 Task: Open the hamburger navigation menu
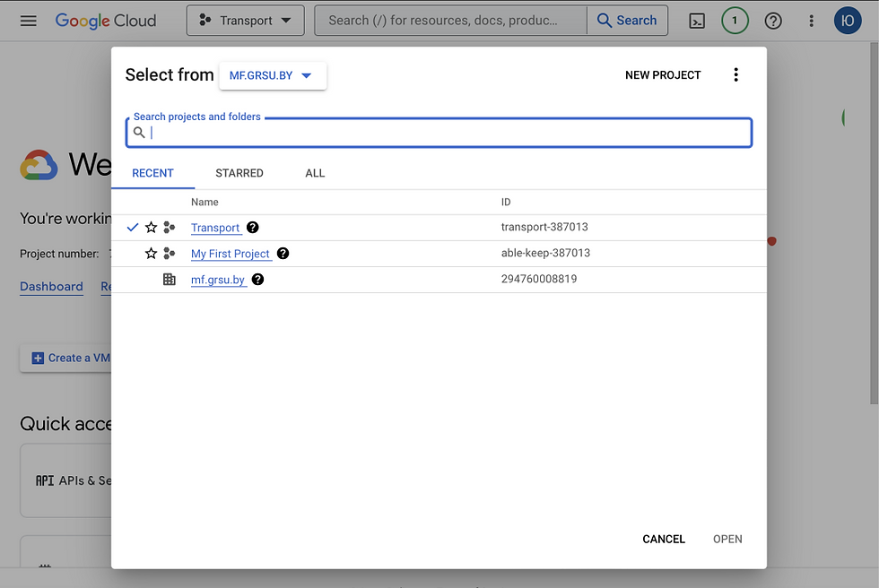tap(28, 21)
